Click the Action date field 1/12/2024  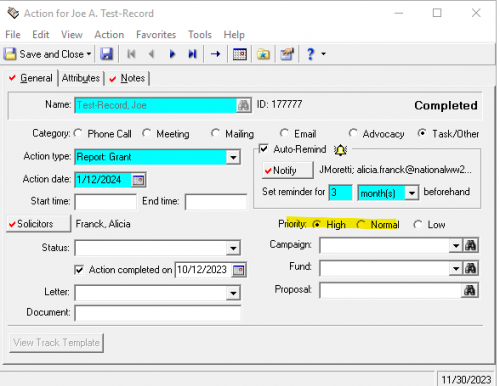click(x=103, y=180)
